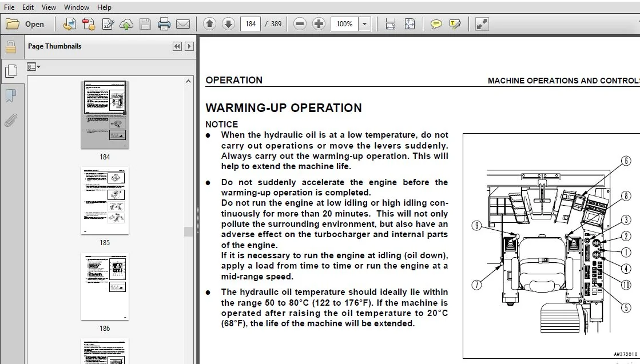The width and height of the screenshot is (640, 364).
Task: Click the 389 total pages text
Action: tap(276, 24)
